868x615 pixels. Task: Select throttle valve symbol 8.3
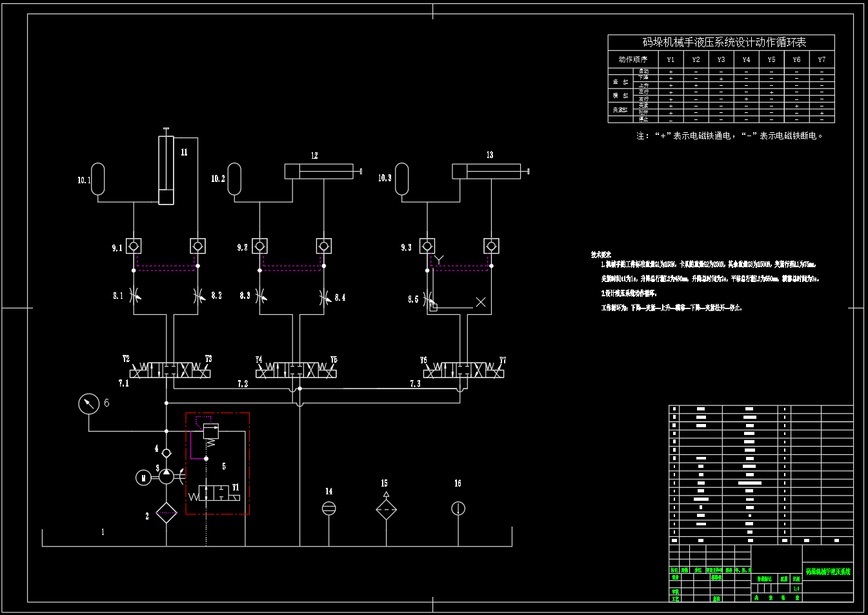pyautogui.click(x=260, y=296)
